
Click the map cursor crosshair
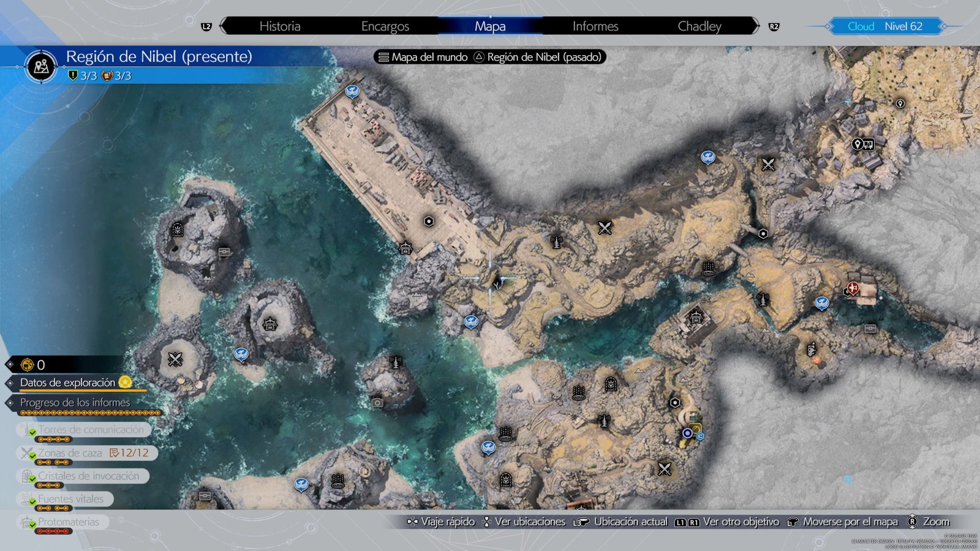489,277
